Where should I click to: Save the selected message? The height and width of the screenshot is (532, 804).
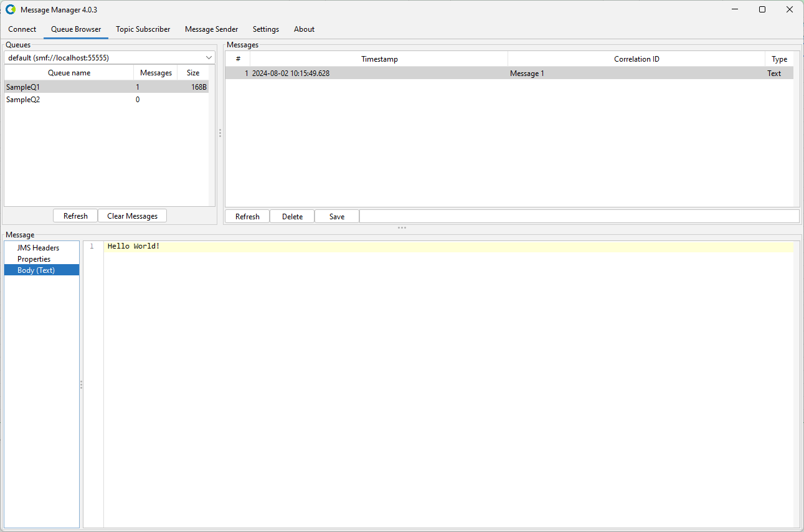pyautogui.click(x=337, y=217)
